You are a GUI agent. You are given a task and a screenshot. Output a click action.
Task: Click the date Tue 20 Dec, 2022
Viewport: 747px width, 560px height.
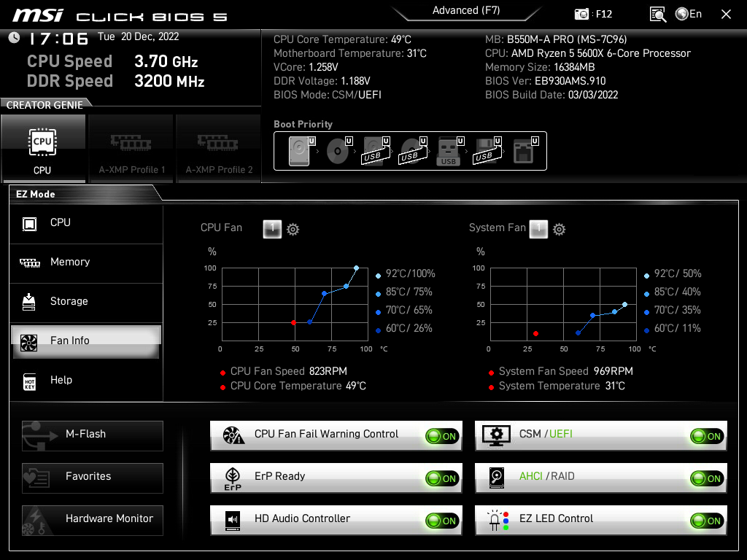click(138, 36)
